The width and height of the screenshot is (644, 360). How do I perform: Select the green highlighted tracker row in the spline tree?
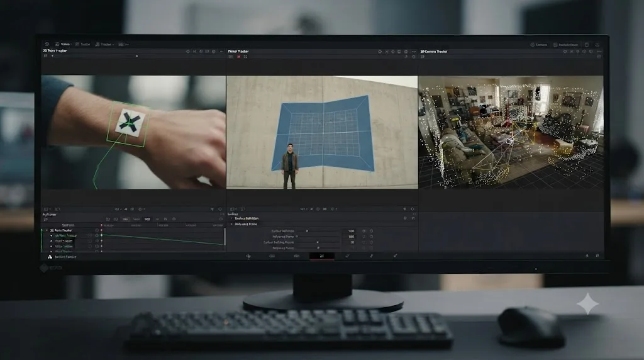(x=65, y=236)
